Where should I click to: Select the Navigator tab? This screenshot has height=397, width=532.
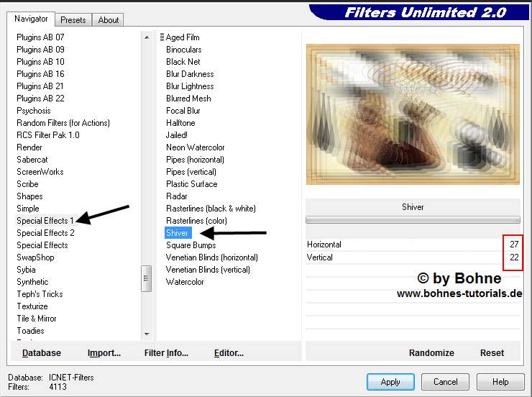(x=32, y=19)
